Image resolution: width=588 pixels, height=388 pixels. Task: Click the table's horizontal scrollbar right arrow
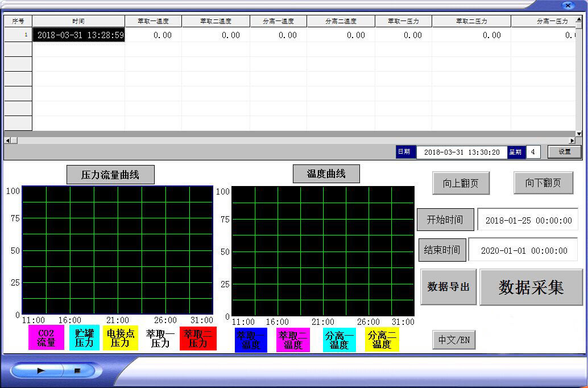[572, 140]
